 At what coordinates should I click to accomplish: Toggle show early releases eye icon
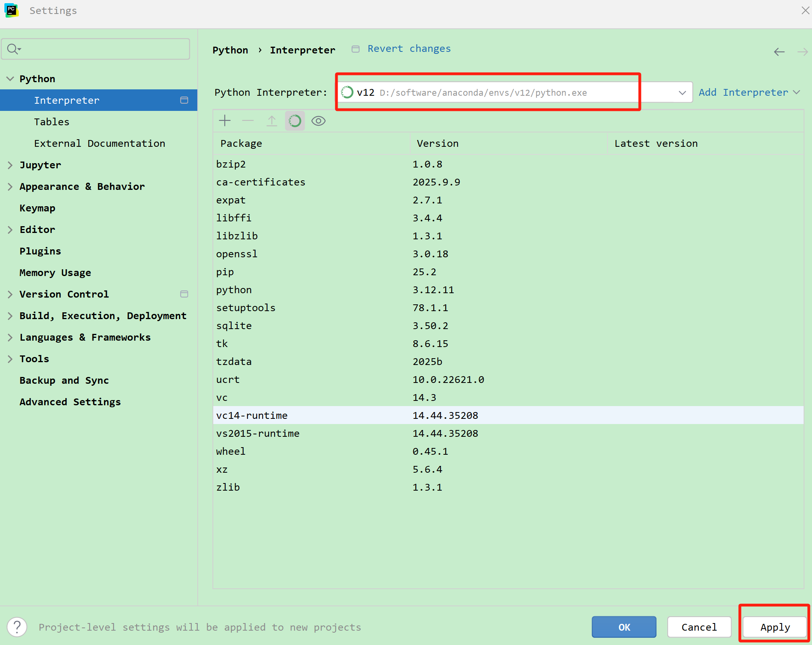coord(319,120)
